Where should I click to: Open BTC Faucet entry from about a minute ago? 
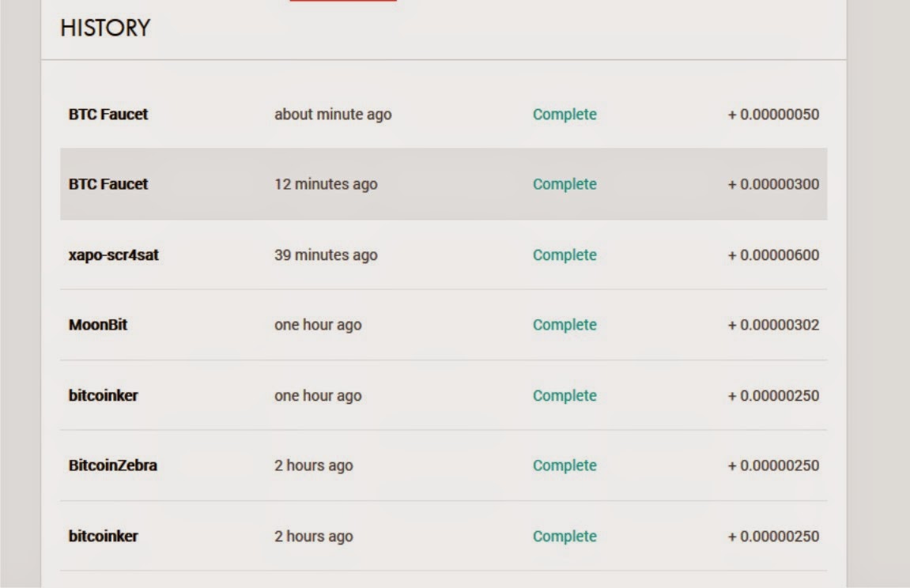[108, 115]
